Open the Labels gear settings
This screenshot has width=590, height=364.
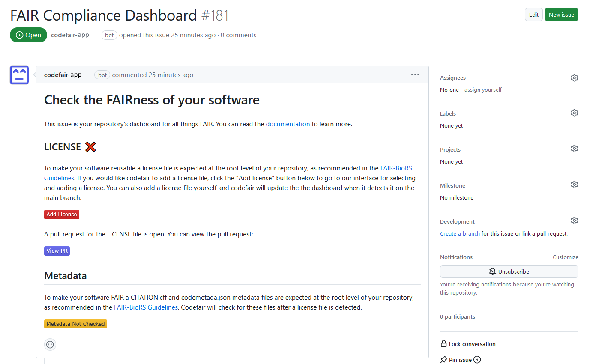(574, 113)
